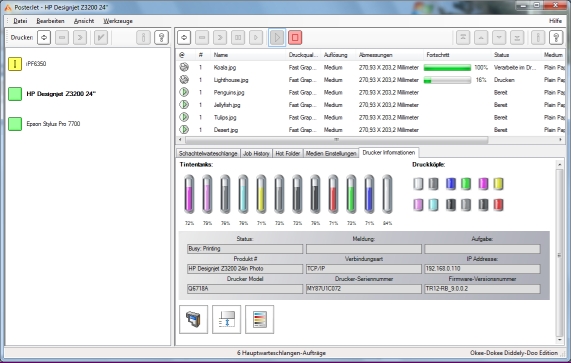The width and height of the screenshot is (571, 363).
Task: Open the Hilfe menu
Action: pyautogui.click(x=555, y=21)
